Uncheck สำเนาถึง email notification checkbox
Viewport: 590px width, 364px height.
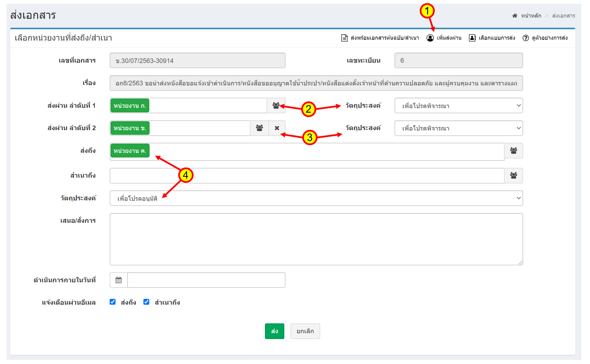coord(146,302)
